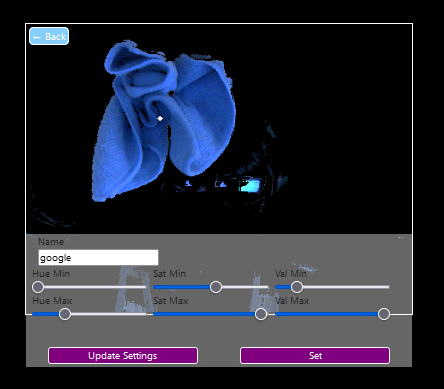Click the Hue Min label
The height and width of the screenshot is (389, 444).
tap(51, 274)
